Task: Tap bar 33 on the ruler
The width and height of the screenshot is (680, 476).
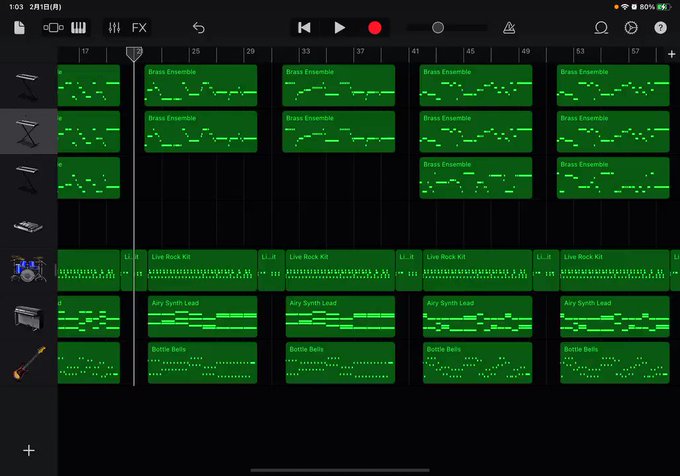Action: (306, 51)
